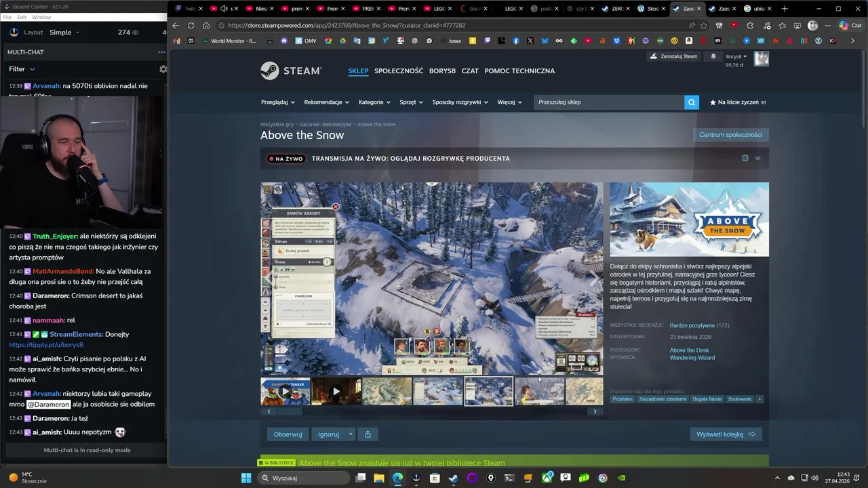Screen dimensions: 868x488
Task: Click the Obserwuj button
Action: coord(288,434)
